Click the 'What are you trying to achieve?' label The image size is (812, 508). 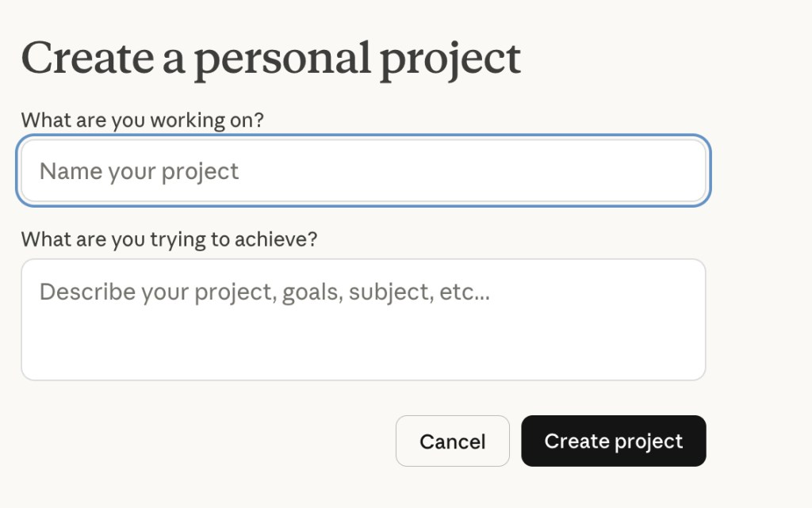tap(169, 239)
